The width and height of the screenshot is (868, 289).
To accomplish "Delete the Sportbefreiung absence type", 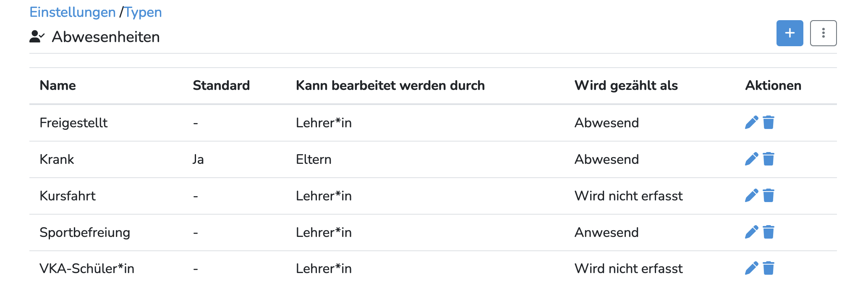I will click(x=768, y=232).
